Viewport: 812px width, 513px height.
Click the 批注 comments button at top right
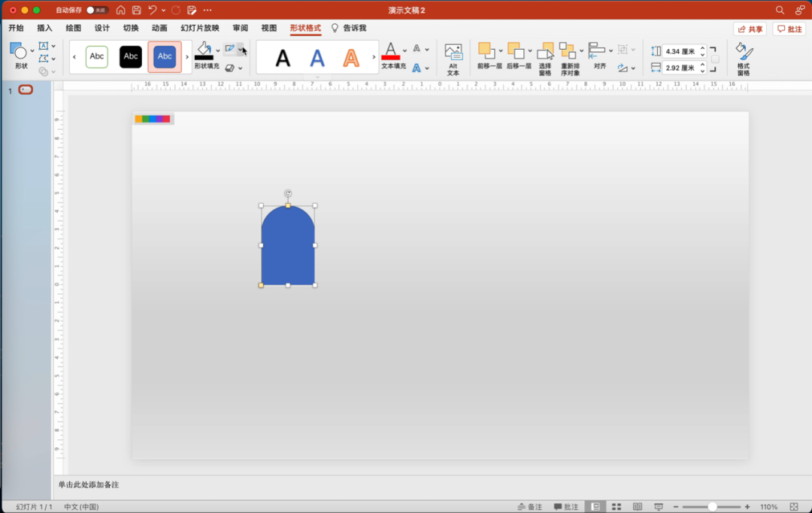[789, 29]
